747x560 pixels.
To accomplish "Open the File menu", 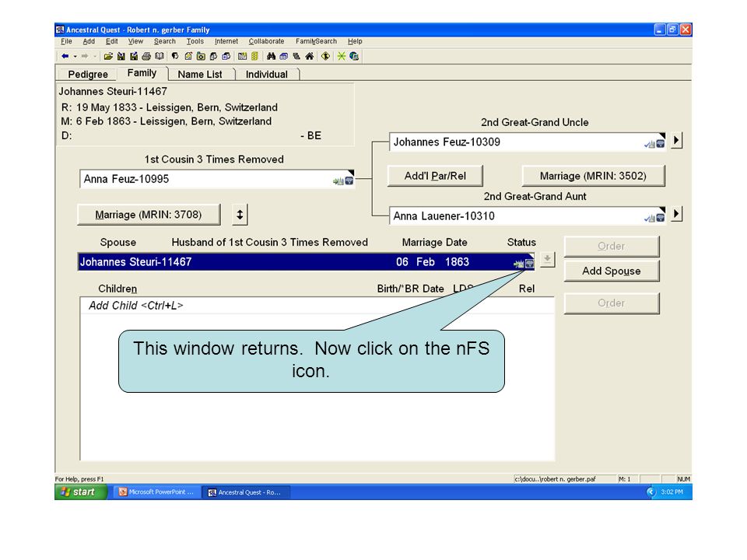I will [66, 41].
